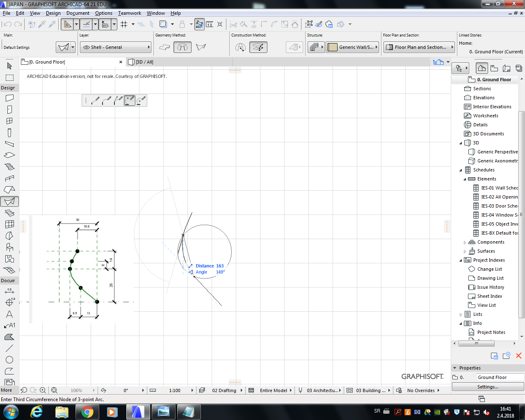Select the Mesh tool
Screen dimensions: 525x420
[x=9, y=270]
